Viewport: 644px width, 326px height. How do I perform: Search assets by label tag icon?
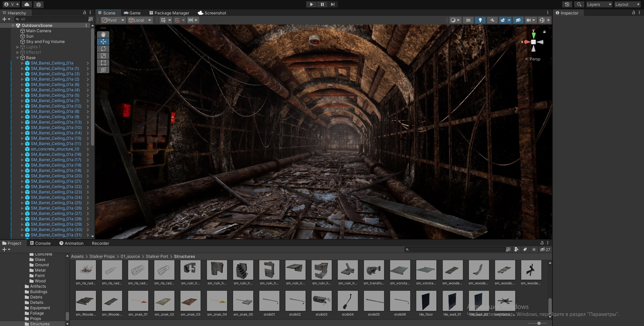525,249
